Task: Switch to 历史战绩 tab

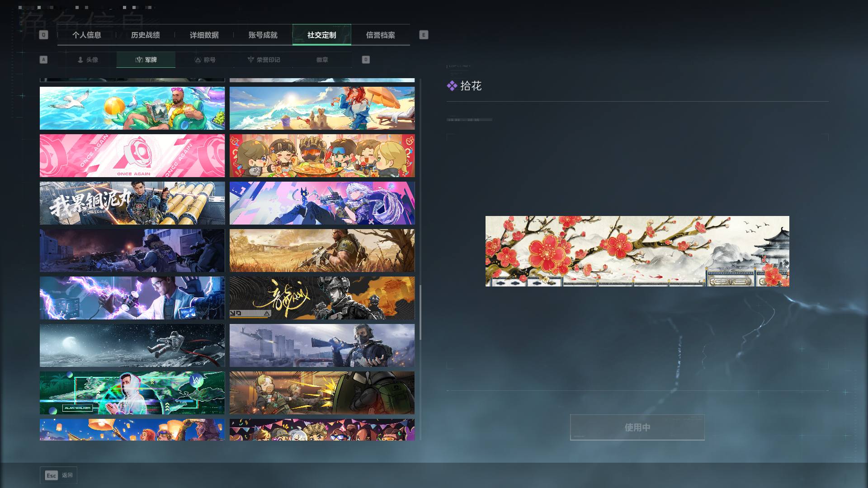Action: point(146,35)
